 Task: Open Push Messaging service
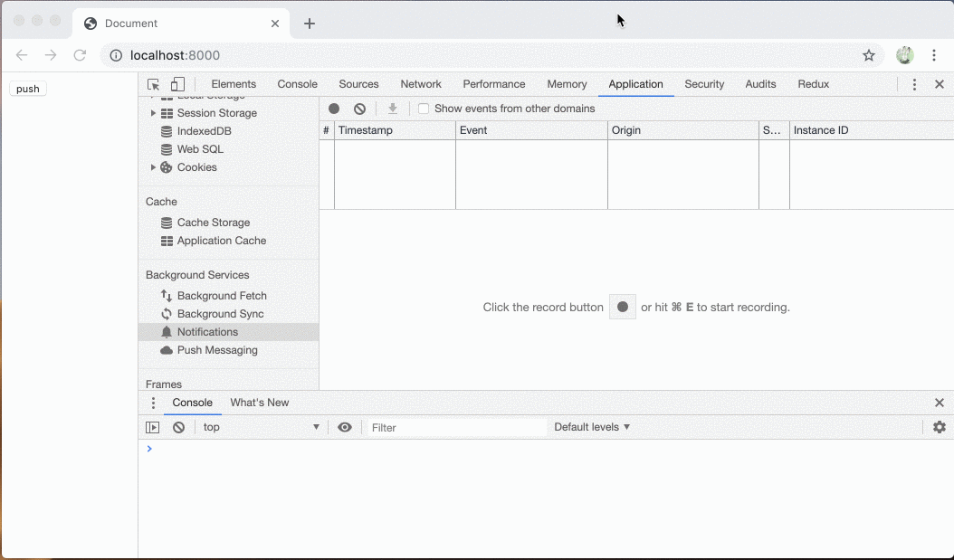[x=217, y=350]
